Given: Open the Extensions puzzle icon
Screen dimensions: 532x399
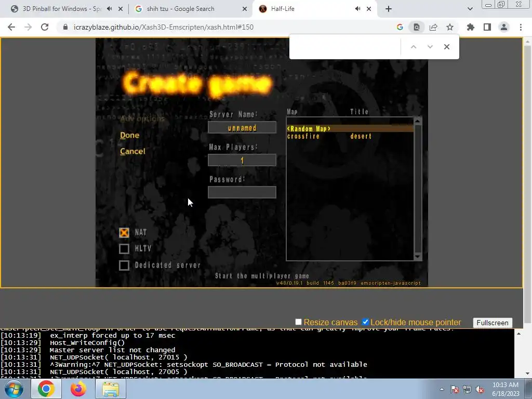Looking at the screenshot, I should [471, 27].
